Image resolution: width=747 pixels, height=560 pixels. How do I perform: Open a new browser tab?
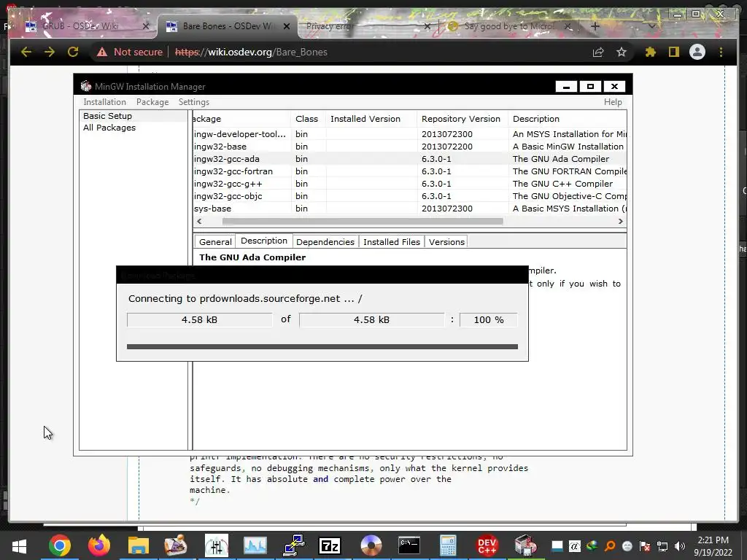(595, 26)
